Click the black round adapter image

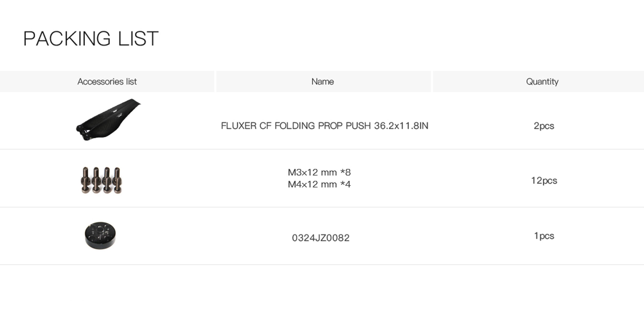tap(100, 235)
